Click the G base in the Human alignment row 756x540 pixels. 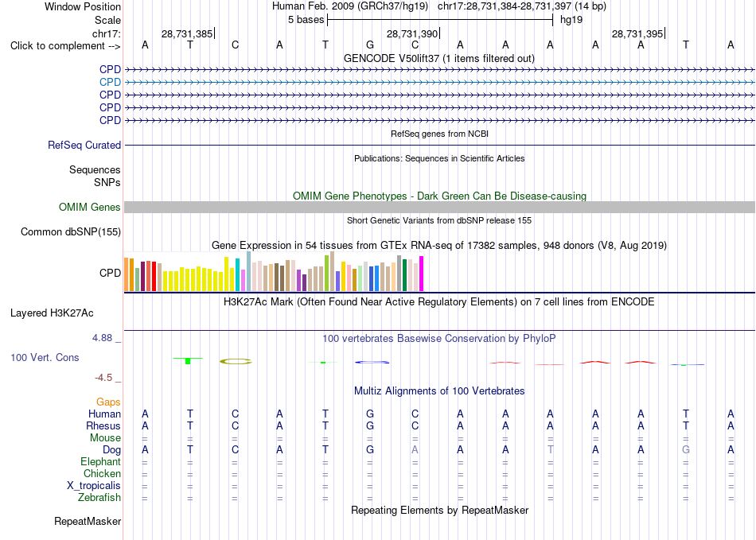point(370,414)
